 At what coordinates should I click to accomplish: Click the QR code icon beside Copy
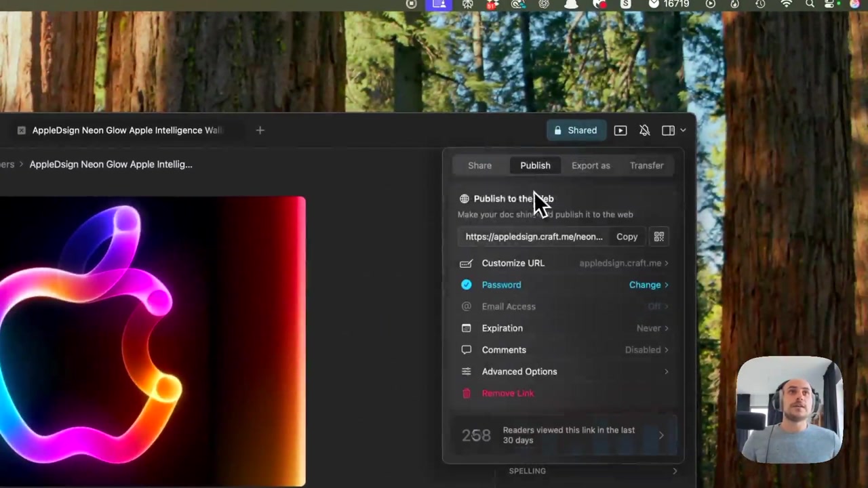[658, 237]
